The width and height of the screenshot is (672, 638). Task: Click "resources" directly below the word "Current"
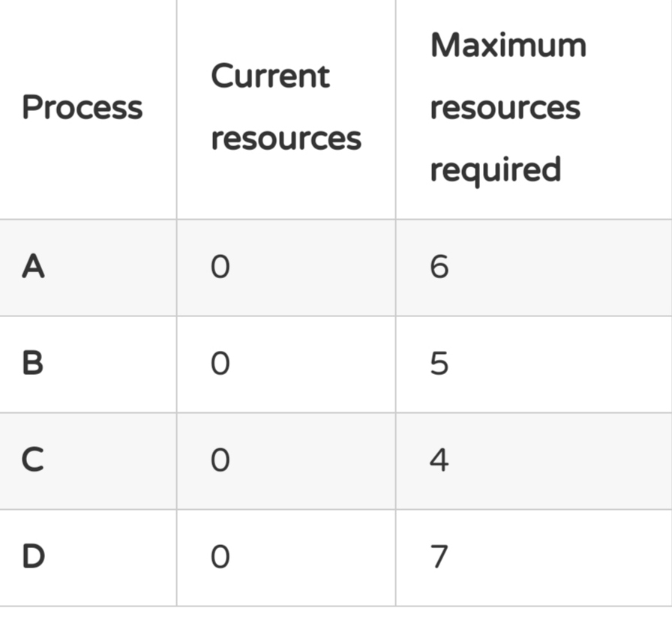click(x=286, y=139)
